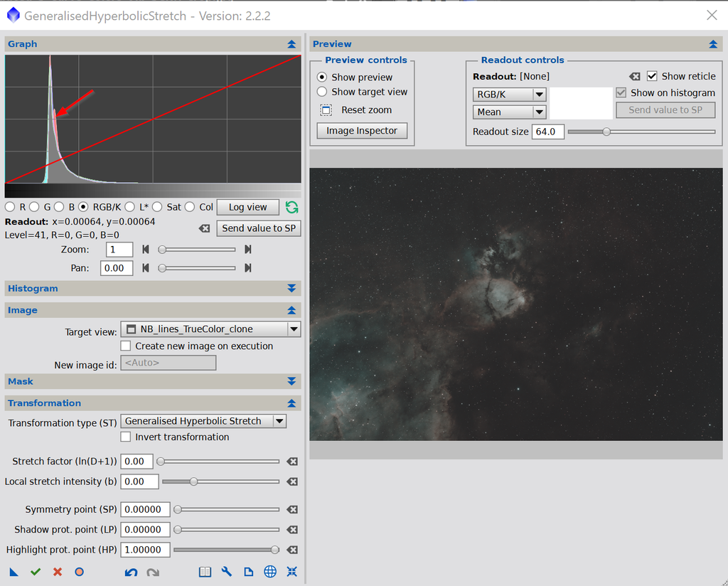This screenshot has width=728, height=586.
Task: Select the R channel radio button
Action: (x=10, y=207)
